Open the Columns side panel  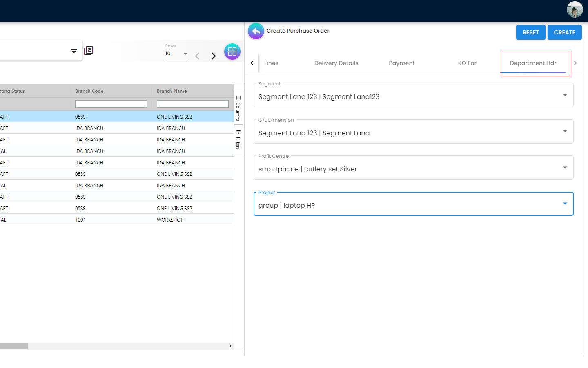pos(238,108)
